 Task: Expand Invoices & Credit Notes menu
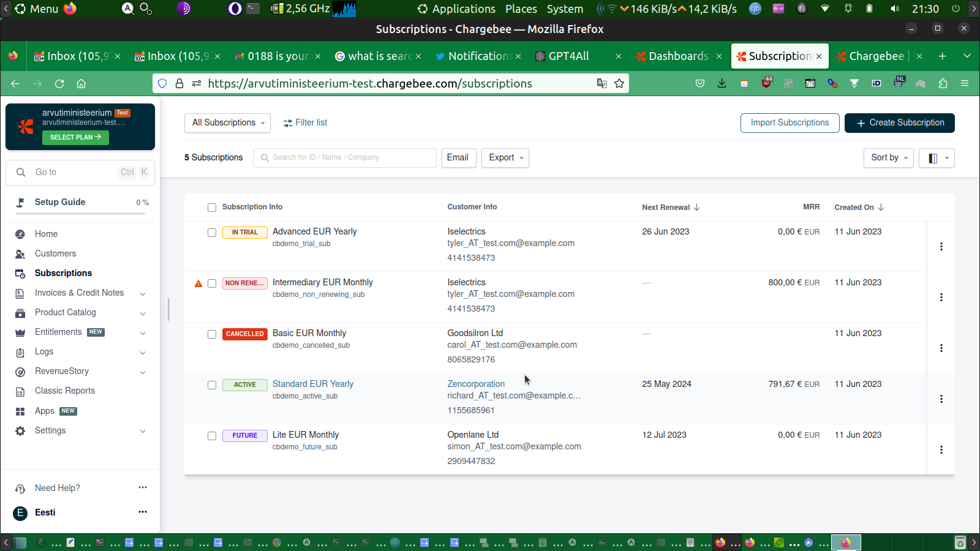tap(143, 294)
